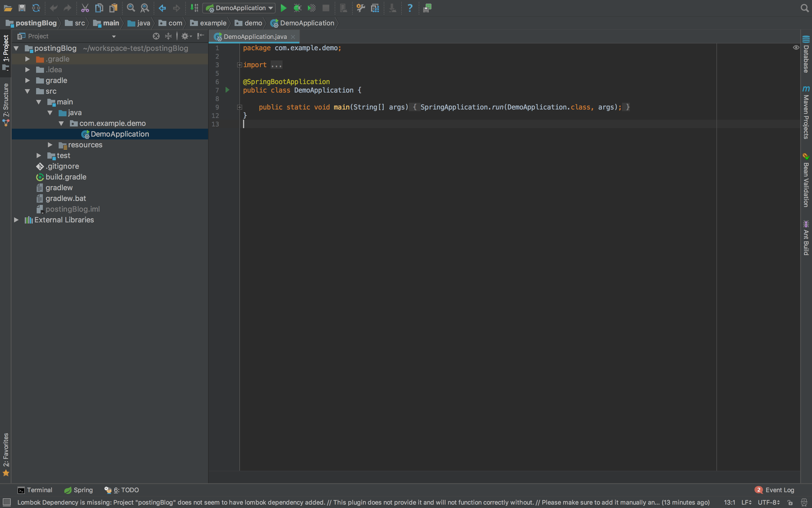Expand the .idea folder

28,70
